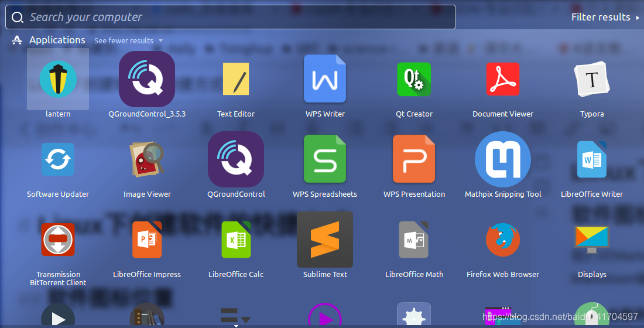The width and height of the screenshot is (644, 328).
Task: Open LibreOffice Impress
Action: (x=146, y=239)
